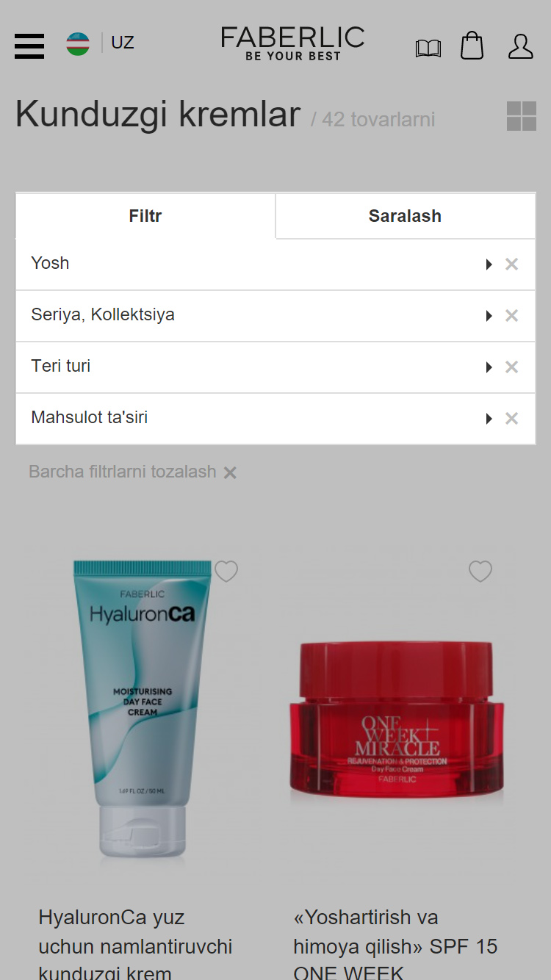Switch to grid view layout icon
Image resolution: width=551 pixels, height=980 pixels.
(522, 116)
